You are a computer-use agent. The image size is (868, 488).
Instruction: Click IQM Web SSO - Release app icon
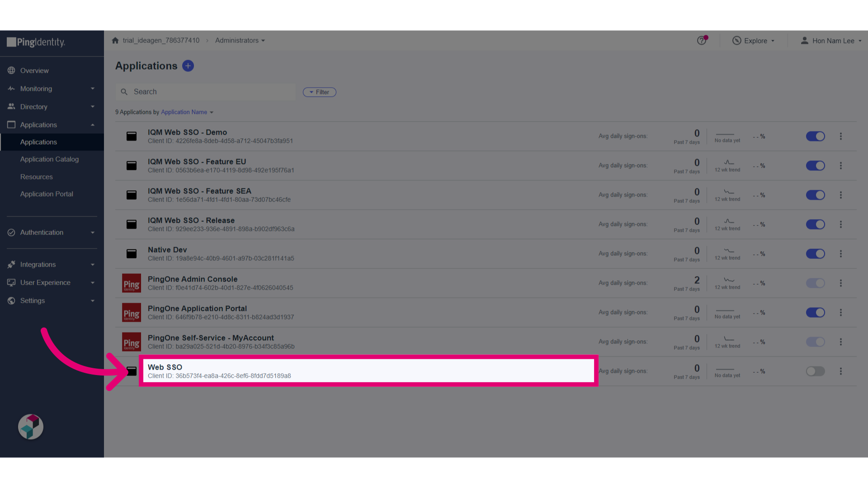[132, 224]
